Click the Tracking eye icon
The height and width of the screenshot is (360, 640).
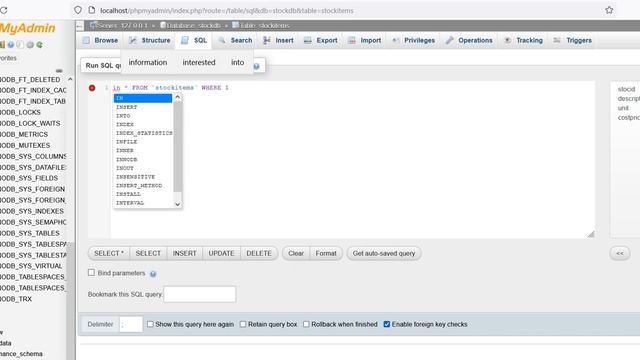click(507, 40)
